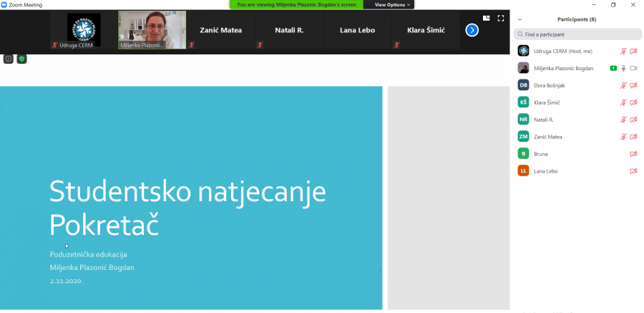Select Miljenka Plazonic's video thumbnail
This screenshot has width=644, height=313.
[x=152, y=29]
